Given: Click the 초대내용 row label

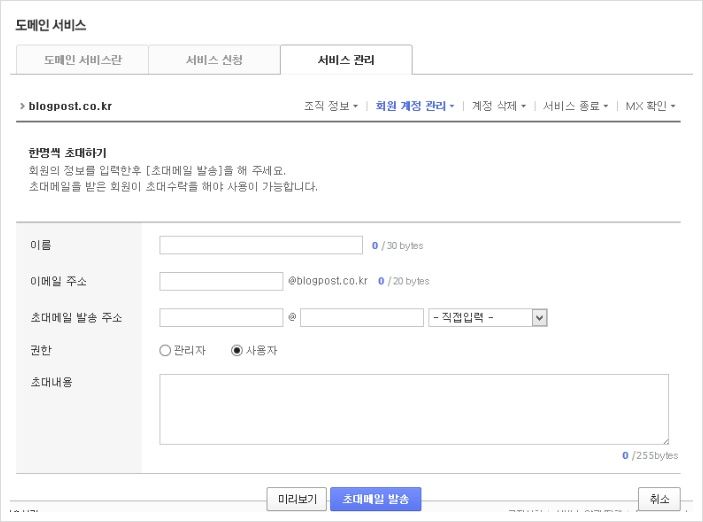Looking at the screenshot, I should 52,382.
